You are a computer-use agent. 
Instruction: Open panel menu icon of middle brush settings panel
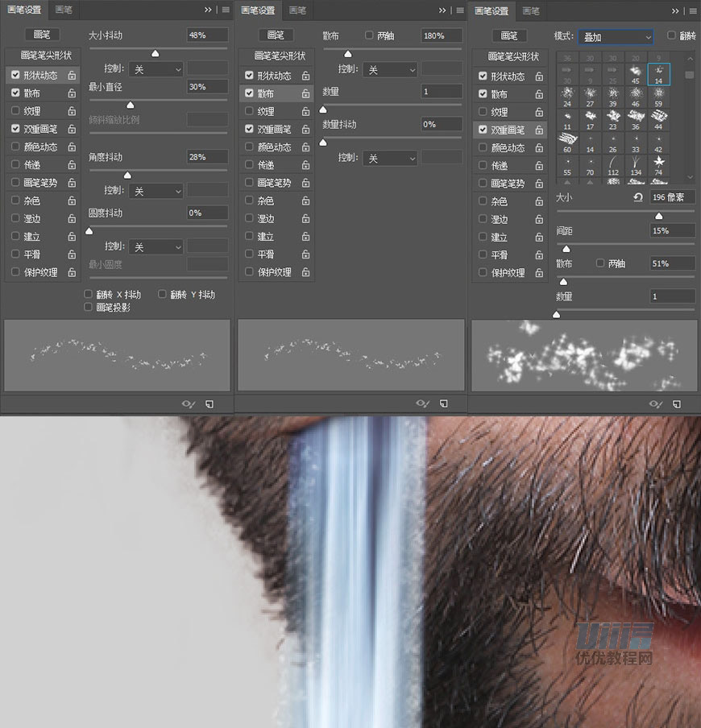[460, 10]
